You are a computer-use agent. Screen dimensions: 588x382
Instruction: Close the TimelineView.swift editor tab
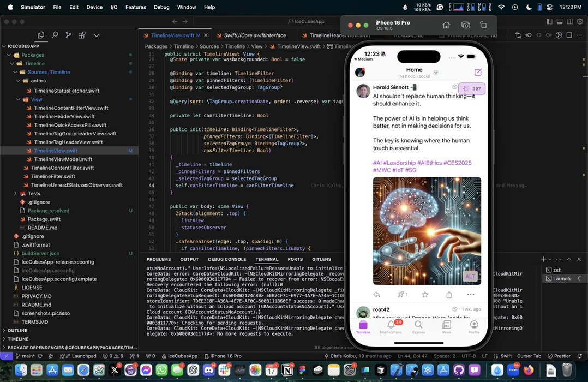(x=206, y=35)
